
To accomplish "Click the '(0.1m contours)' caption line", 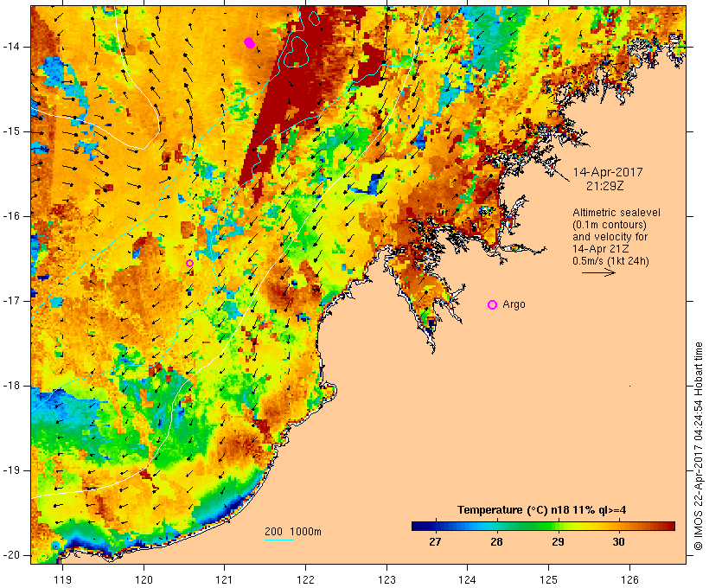I will click(x=610, y=225).
